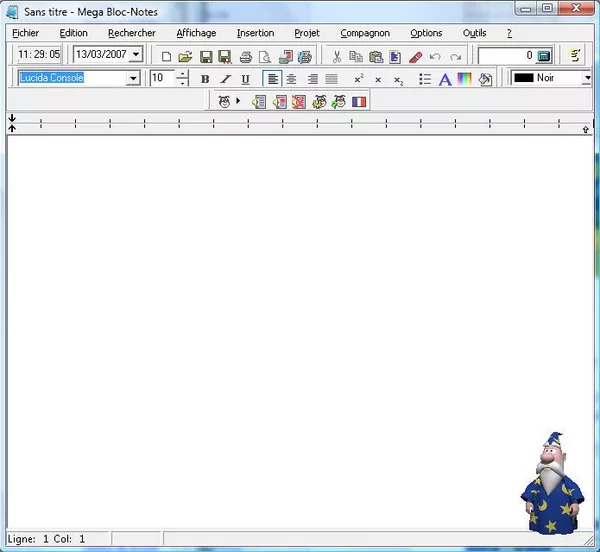
Task: Increase font size with the up spinner
Action: click(183, 74)
